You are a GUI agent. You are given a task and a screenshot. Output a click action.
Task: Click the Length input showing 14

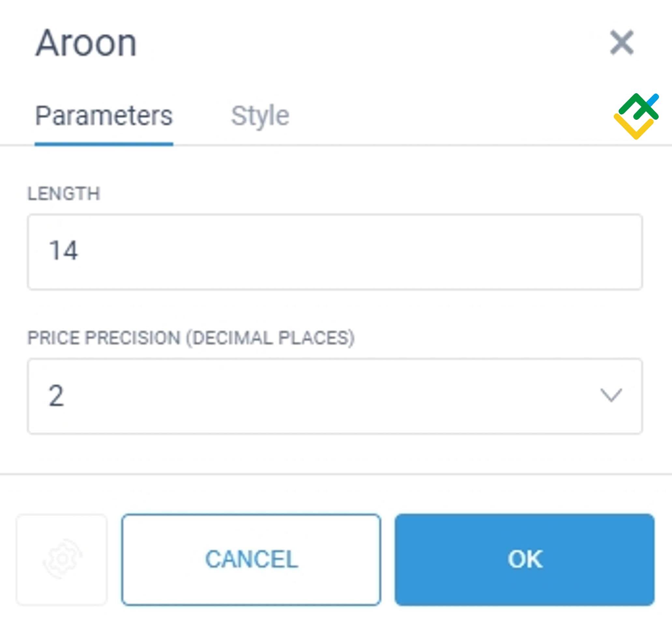pos(335,252)
